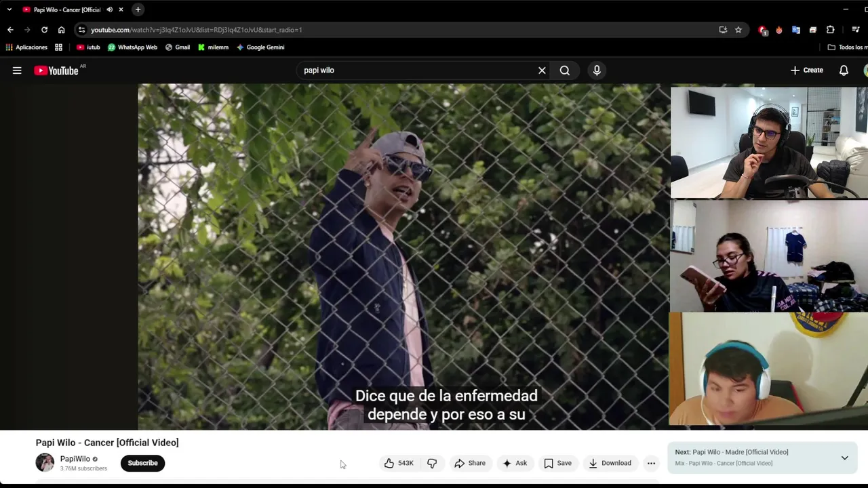868x488 pixels.
Task: Open the Google Translate extension
Action: point(796,30)
